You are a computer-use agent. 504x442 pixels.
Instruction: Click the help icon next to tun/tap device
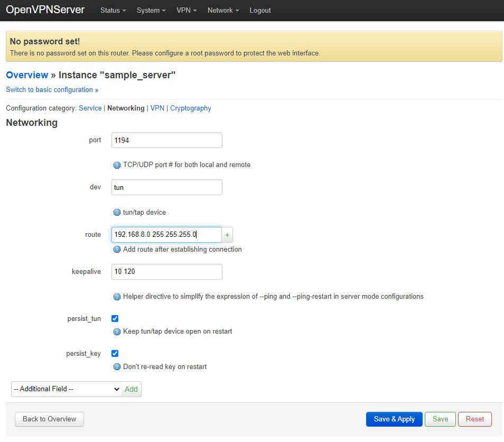(117, 213)
